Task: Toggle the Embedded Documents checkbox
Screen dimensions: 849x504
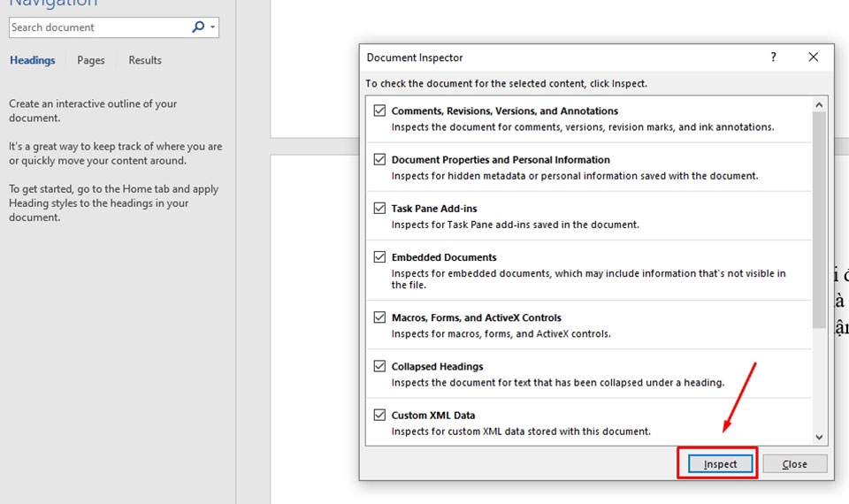Action: (x=380, y=257)
